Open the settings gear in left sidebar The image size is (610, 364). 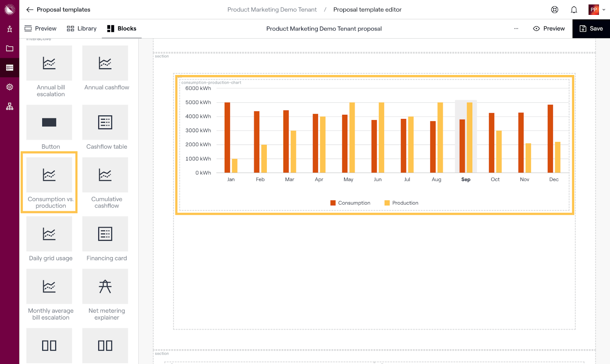[10, 87]
